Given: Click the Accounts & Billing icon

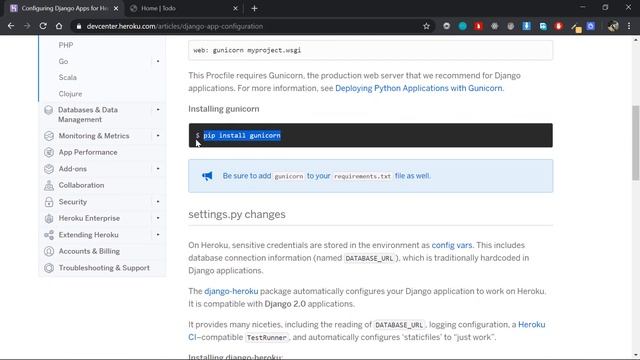Looking at the screenshot, I should [x=49, y=251].
